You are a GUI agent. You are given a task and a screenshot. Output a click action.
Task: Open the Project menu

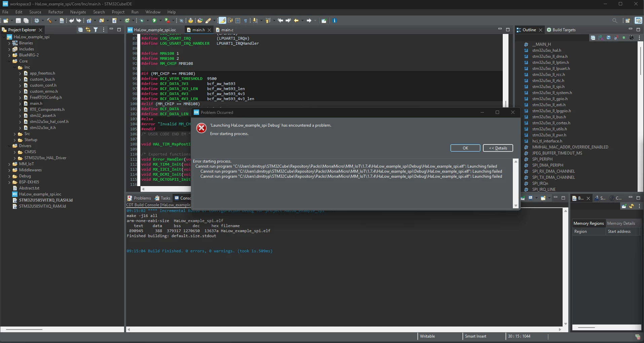[118, 12]
